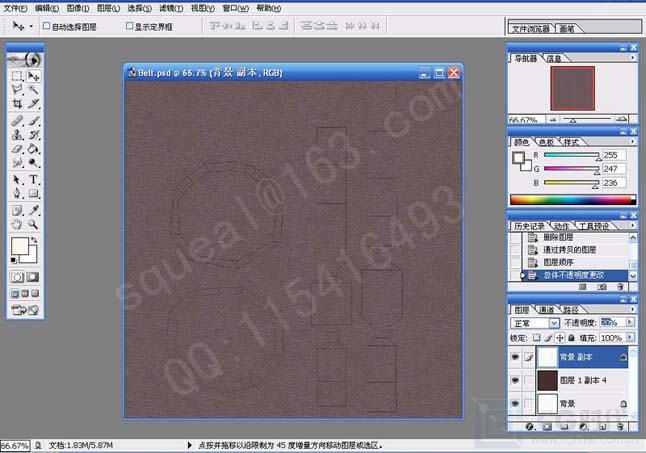Adjust the R color slider

[x=571, y=155]
